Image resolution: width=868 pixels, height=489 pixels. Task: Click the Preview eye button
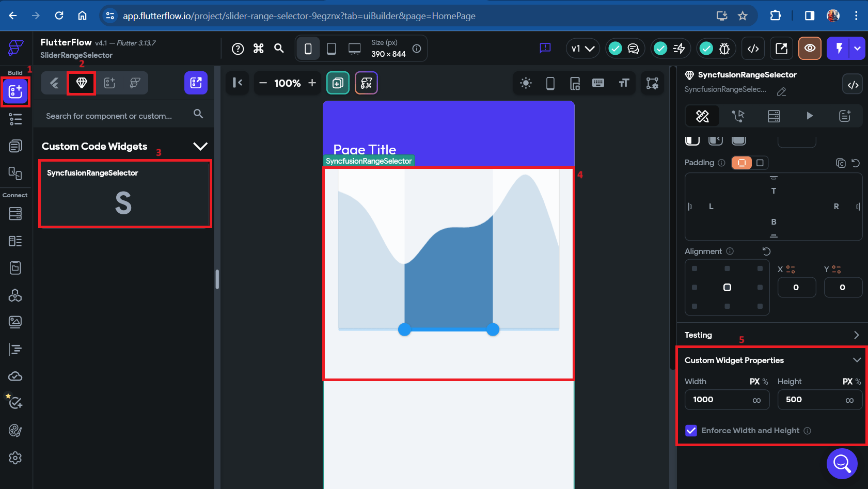[x=810, y=49]
